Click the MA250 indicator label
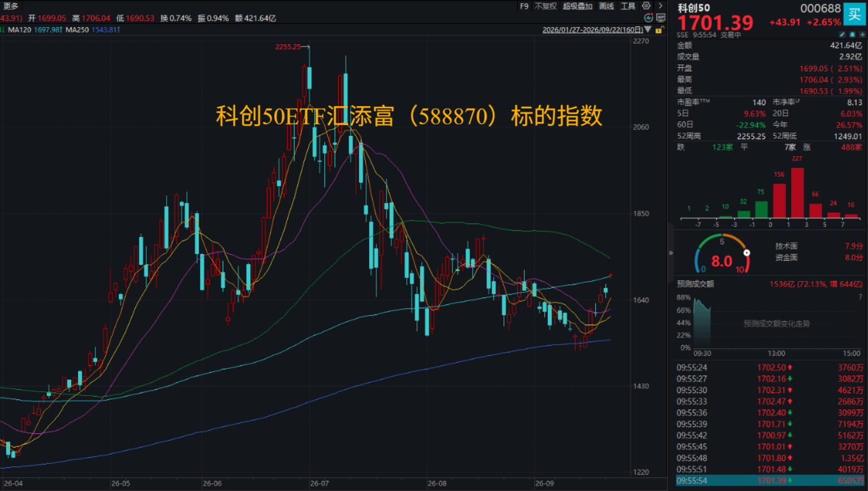Screen dimensions: 868x491 coord(77,29)
